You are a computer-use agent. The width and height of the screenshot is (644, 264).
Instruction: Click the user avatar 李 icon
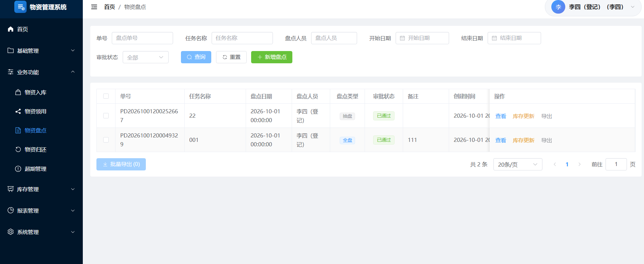558,7
